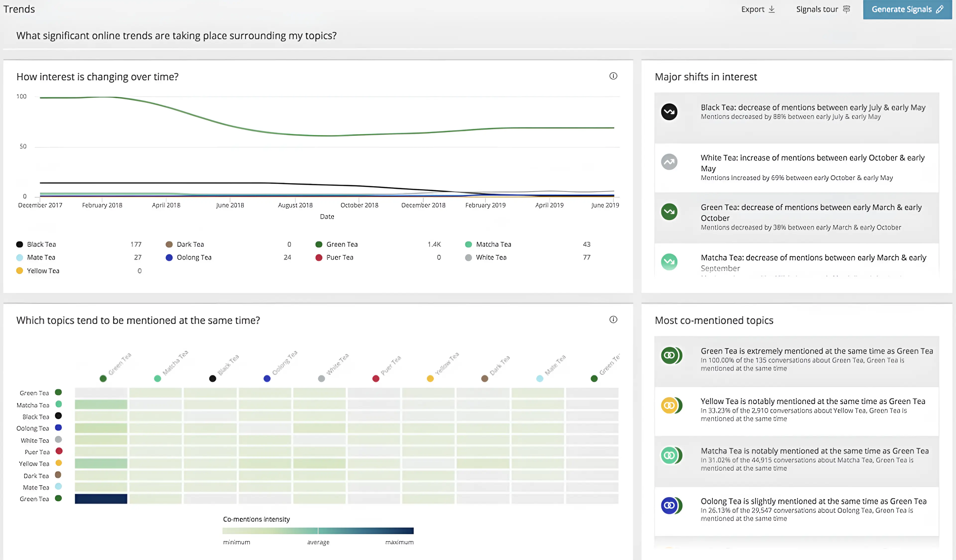Toggle Green Tea series in chart legend

coord(337,245)
